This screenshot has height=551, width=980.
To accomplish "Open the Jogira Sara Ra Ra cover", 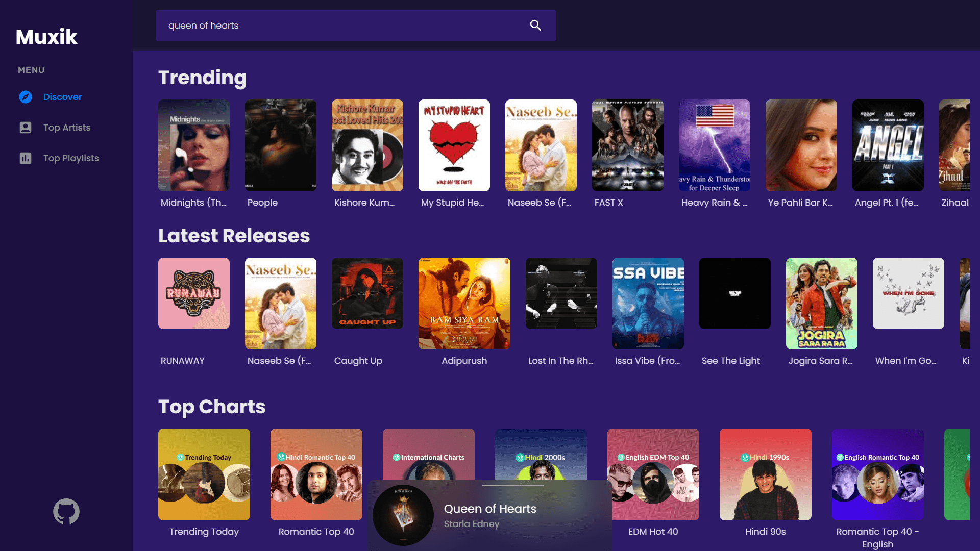I will 822,304.
